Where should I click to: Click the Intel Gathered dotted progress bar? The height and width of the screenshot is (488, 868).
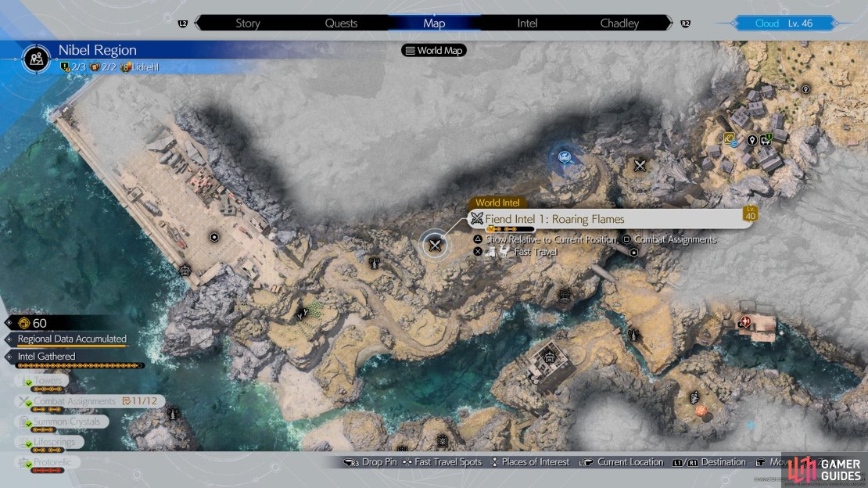point(81,366)
